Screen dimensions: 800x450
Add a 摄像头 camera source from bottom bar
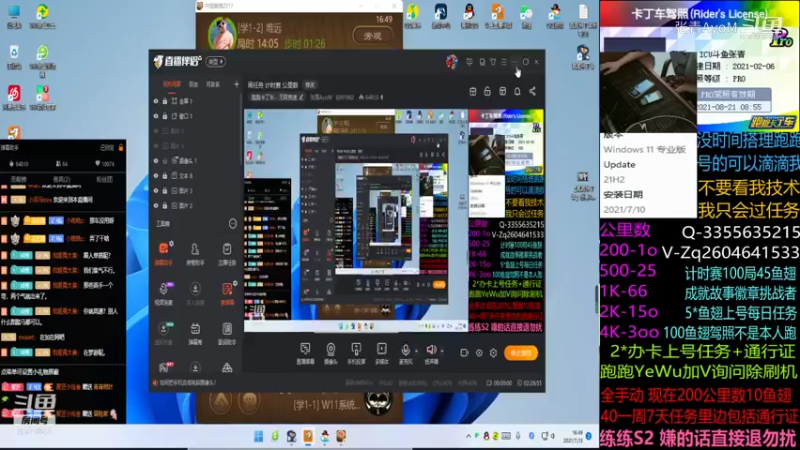pos(331,353)
